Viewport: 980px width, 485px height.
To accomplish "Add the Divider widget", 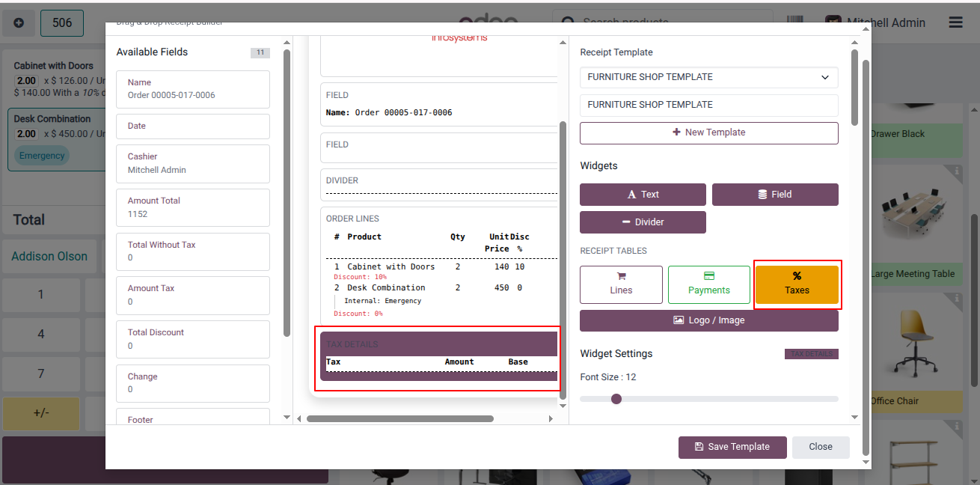I will pos(643,222).
